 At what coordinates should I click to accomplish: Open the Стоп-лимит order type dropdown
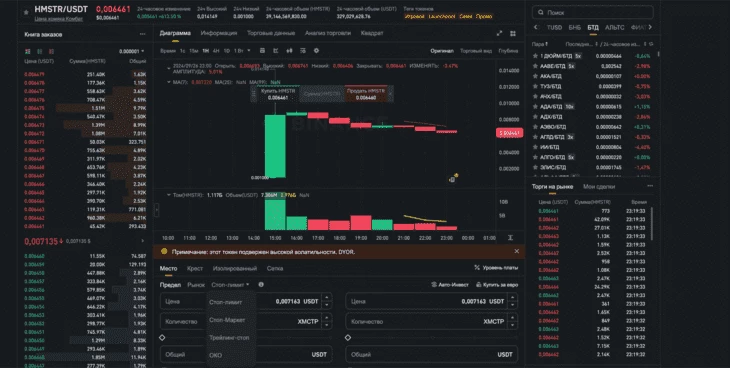(x=230, y=285)
